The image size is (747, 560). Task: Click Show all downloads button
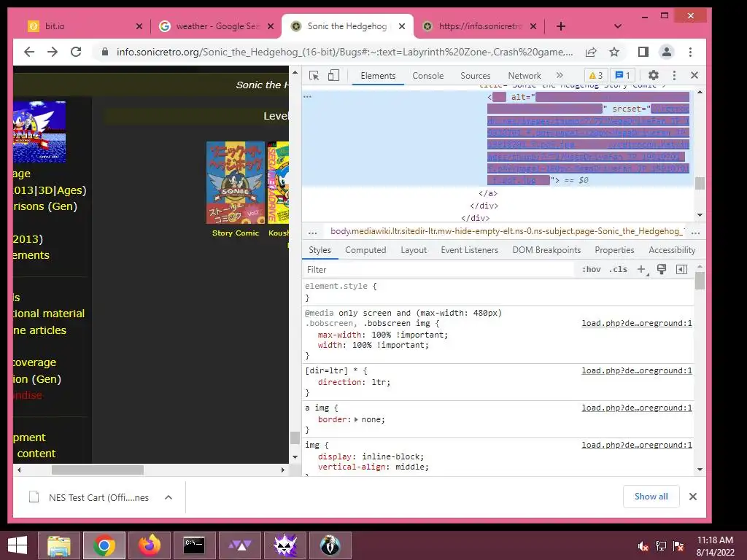click(x=651, y=497)
